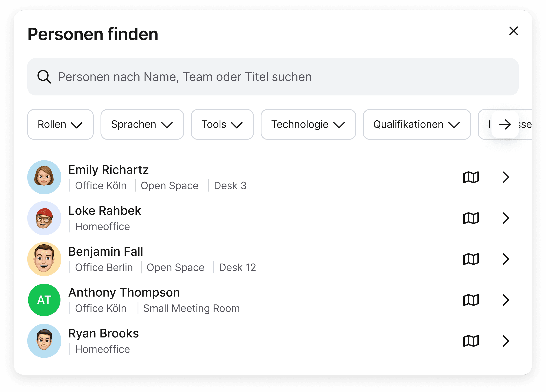Open the Qualifikationen filter

tap(417, 124)
